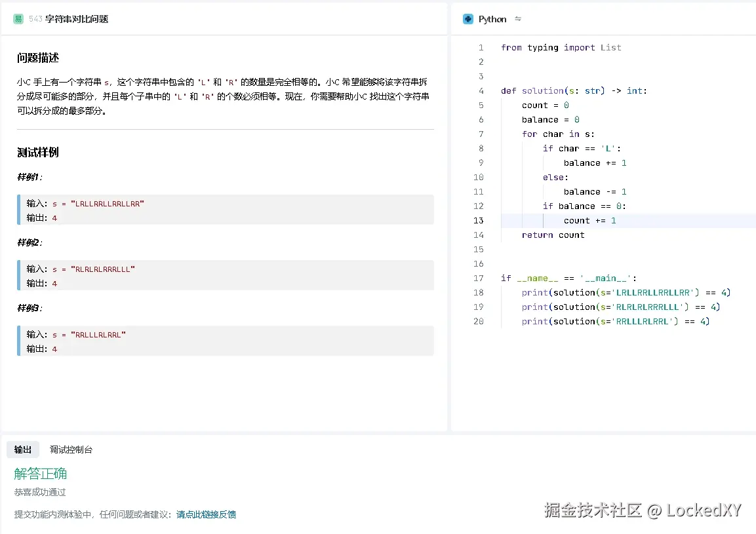Click the 样例2 example label

click(29, 242)
